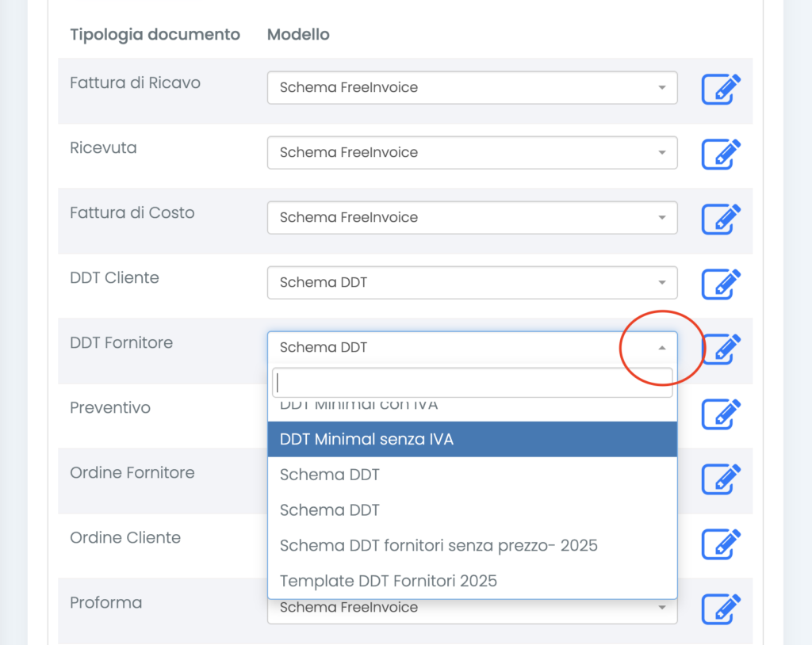Edit the Preventivo document template
This screenshot has height=645, width=812.
click(721, 414)
